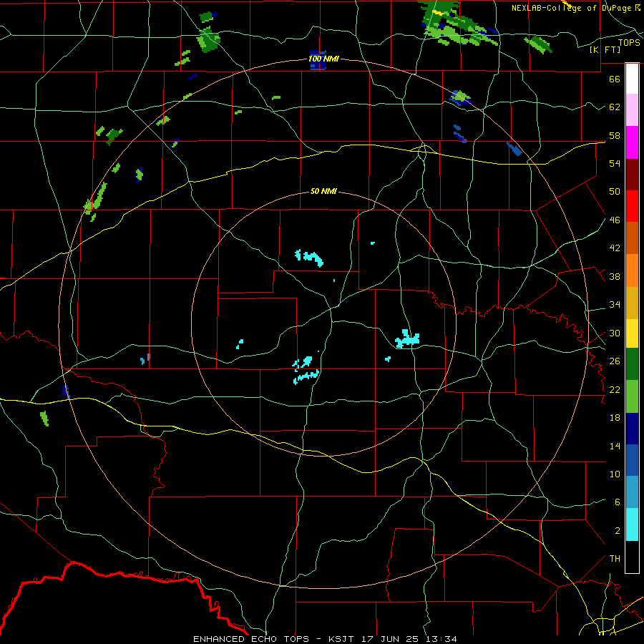Click the "17 JUN 25 13:34" timestamp
Image resolution: width=644 pixels, height=644 pixels.
tap(409, 639)
